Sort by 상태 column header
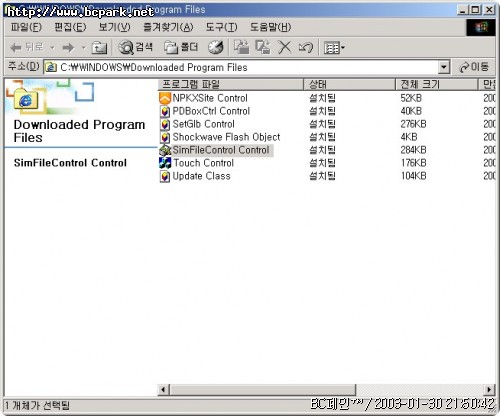Viewport: 500px width, 416px height. tap(349, 84)
